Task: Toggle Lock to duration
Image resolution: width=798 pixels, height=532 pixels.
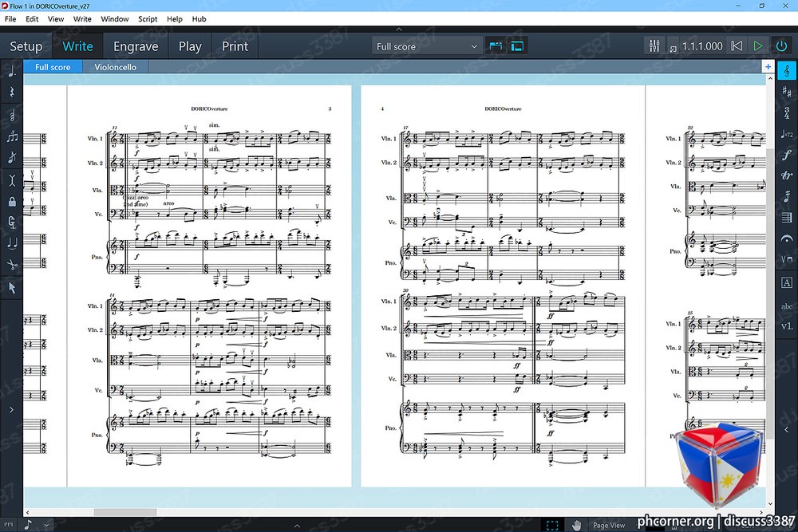Action: click(x=12, y=202)
